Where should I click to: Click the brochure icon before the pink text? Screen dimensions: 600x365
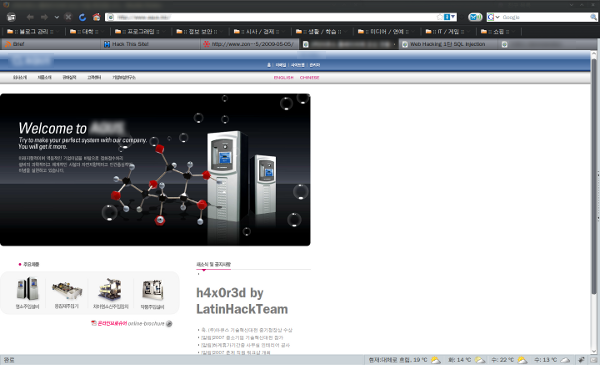pyautogui.click(x=93, y=323)
